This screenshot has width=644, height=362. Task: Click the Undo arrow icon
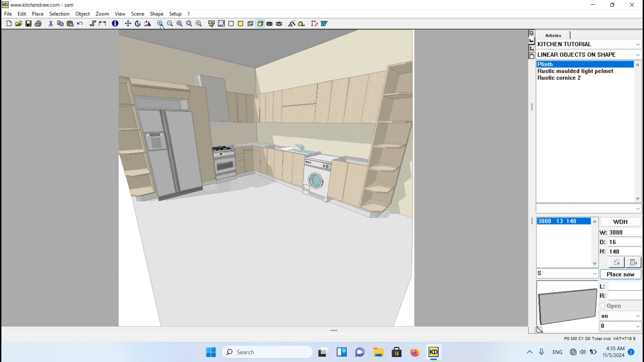[x=80, y=23]
